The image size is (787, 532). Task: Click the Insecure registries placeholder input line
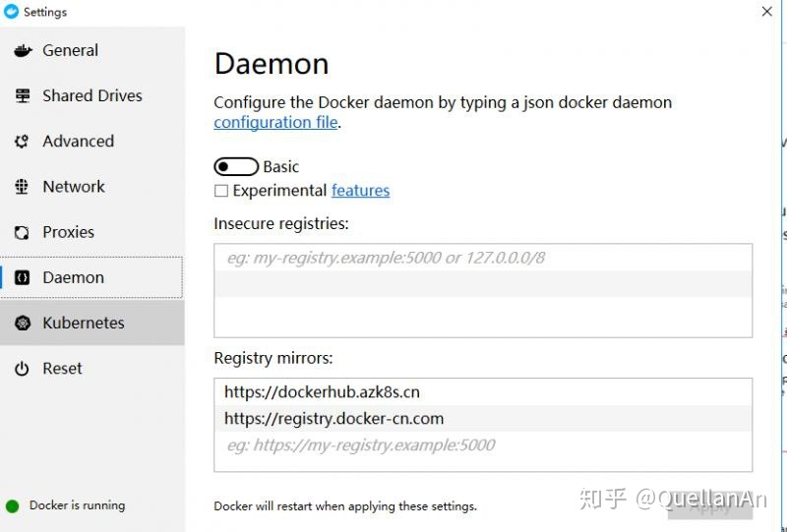pos(483,258)
